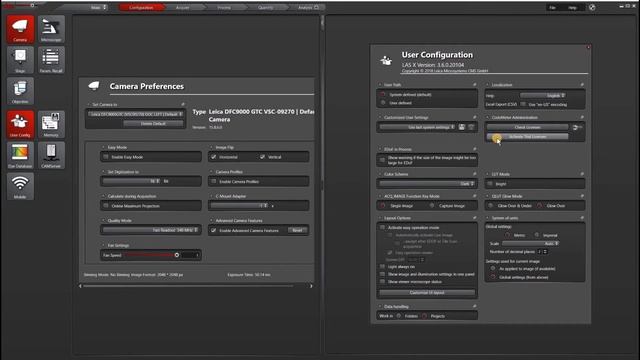Click the Delete Default button
This screenshot has width=640, height=360.
coord(153,123)
